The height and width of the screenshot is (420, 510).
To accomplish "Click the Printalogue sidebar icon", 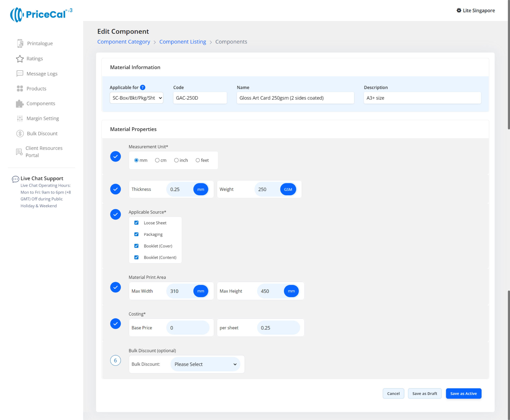I will 20,43.
